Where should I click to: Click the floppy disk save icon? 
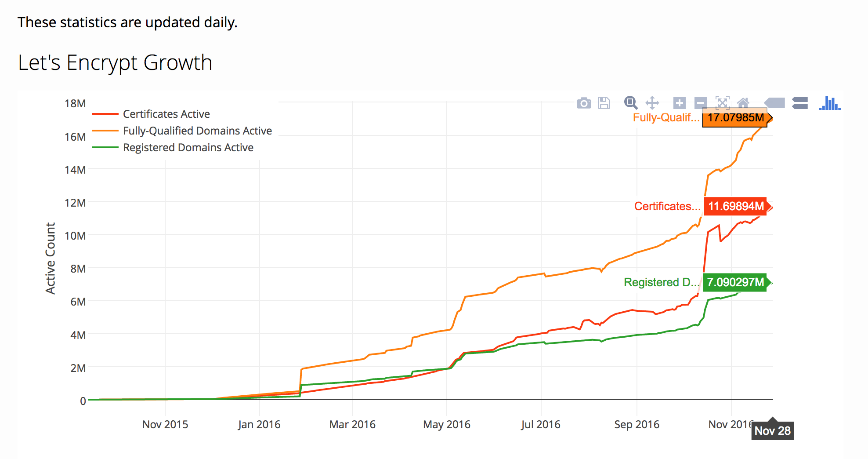(604, 103)
